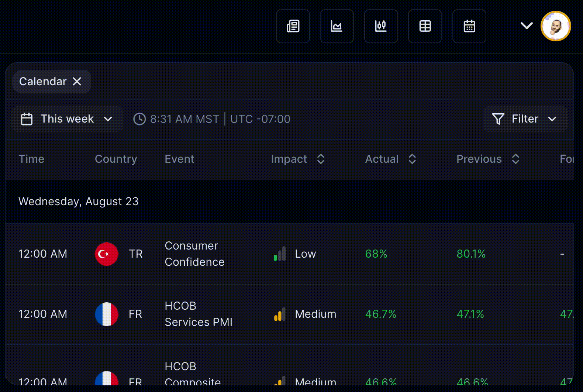Toggle the Impact column sort arrows
The width and height of the screenshot is (583, 392).
tap(321, 159)
